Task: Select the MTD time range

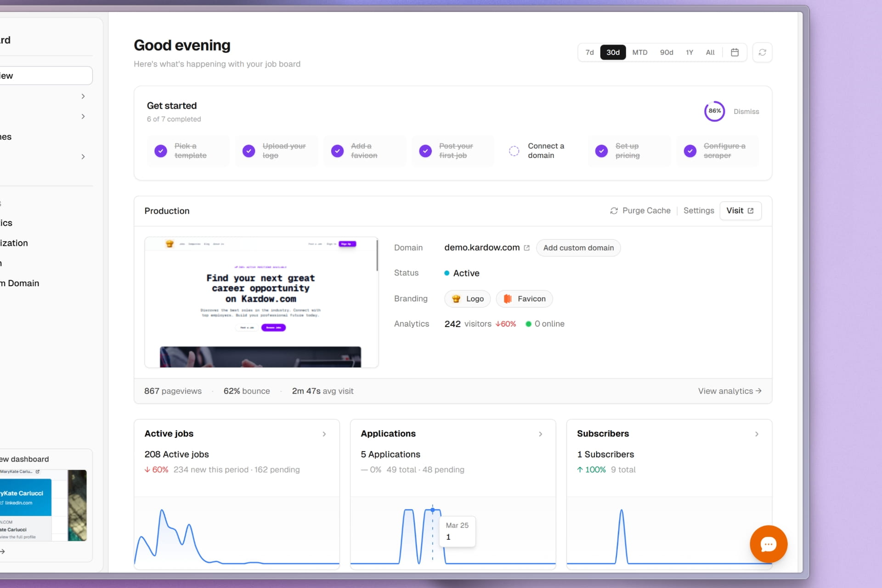Action: (640, 52)
